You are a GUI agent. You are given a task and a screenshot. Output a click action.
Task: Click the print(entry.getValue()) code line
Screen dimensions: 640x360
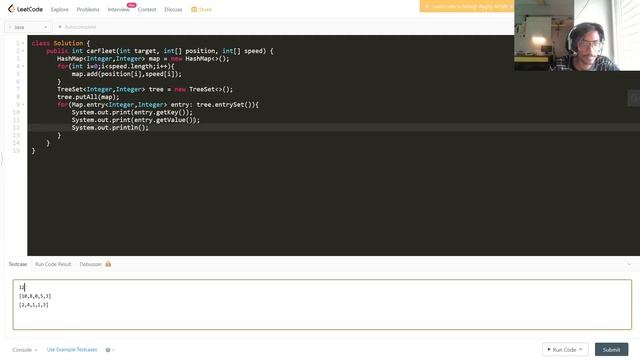tap(136, 120)
